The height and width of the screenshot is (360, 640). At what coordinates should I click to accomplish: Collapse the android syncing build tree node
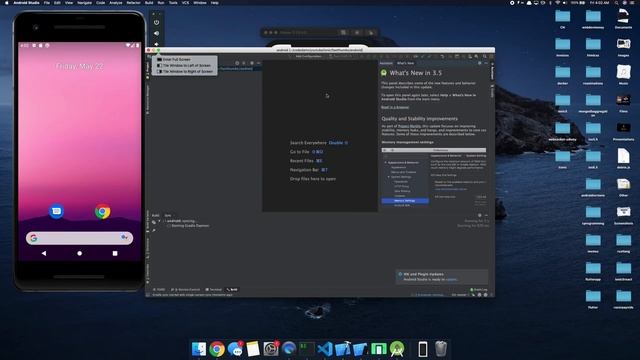[160, 221]
